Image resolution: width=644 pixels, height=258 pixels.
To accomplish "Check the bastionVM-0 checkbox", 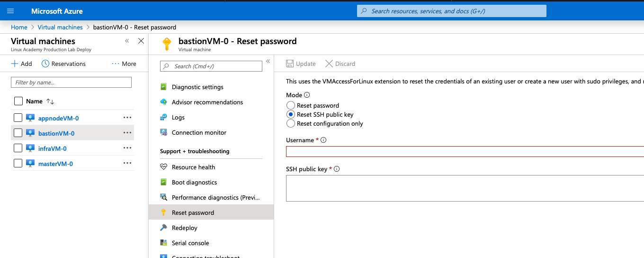I will (x=18, y=133).
